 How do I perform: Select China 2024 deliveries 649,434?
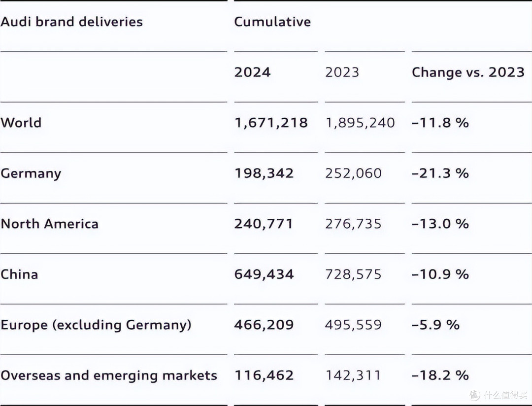click(x=264, y=274)
